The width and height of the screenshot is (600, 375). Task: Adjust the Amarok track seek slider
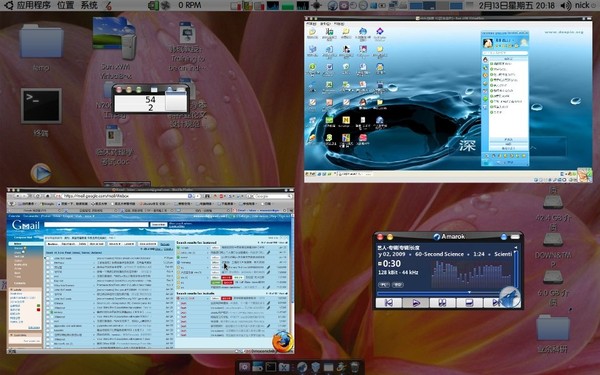tap(444, 293)
